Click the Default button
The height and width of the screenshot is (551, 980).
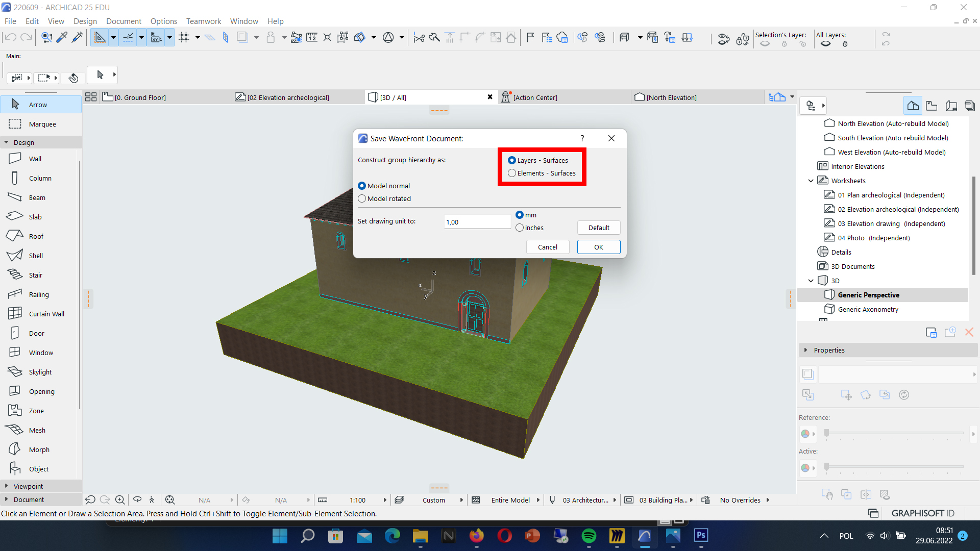[599, 228]
